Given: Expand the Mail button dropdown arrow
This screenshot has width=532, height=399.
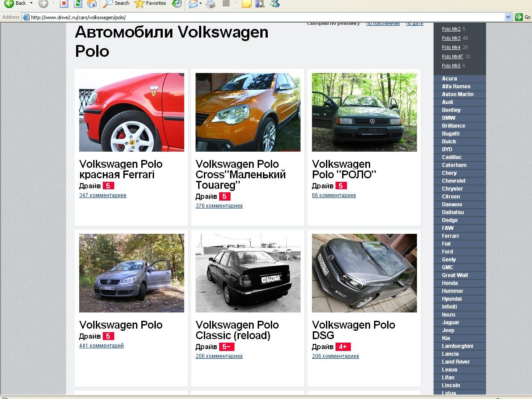Looking at the screenshot, I should coord(200,3).
